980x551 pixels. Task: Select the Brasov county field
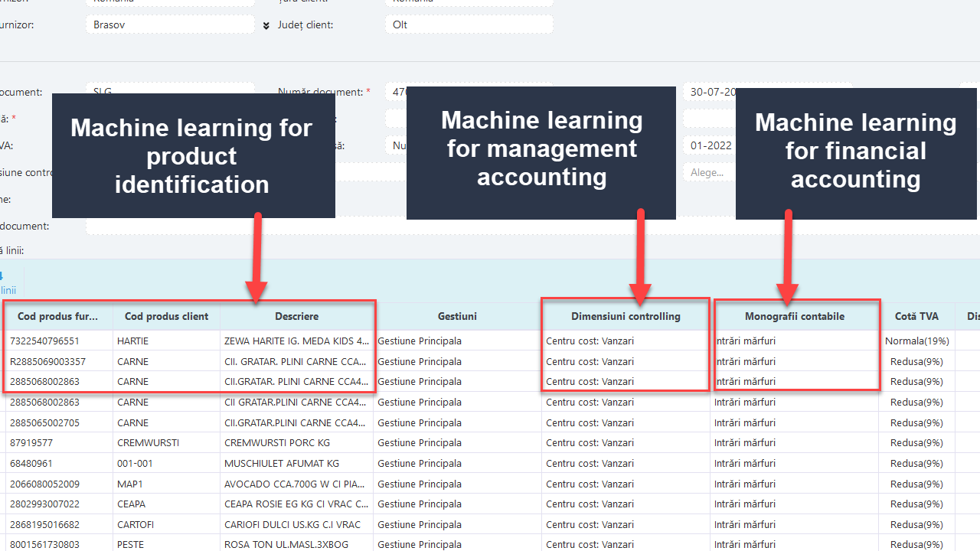coord(170,24)
